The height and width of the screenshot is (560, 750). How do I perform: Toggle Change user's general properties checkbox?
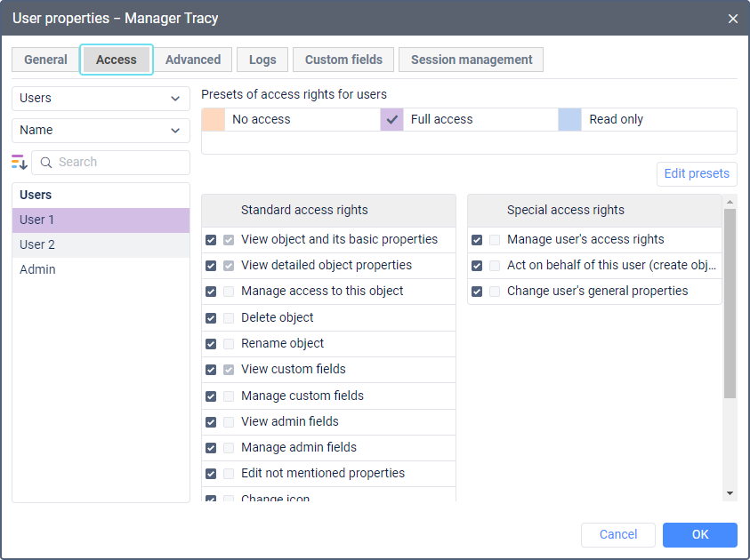point(477,292)
